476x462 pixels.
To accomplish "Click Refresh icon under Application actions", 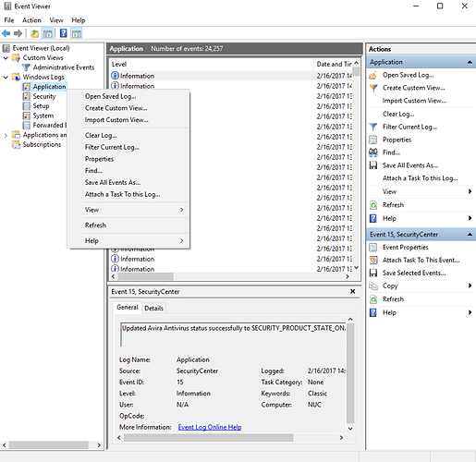I will tap(373, 205).
